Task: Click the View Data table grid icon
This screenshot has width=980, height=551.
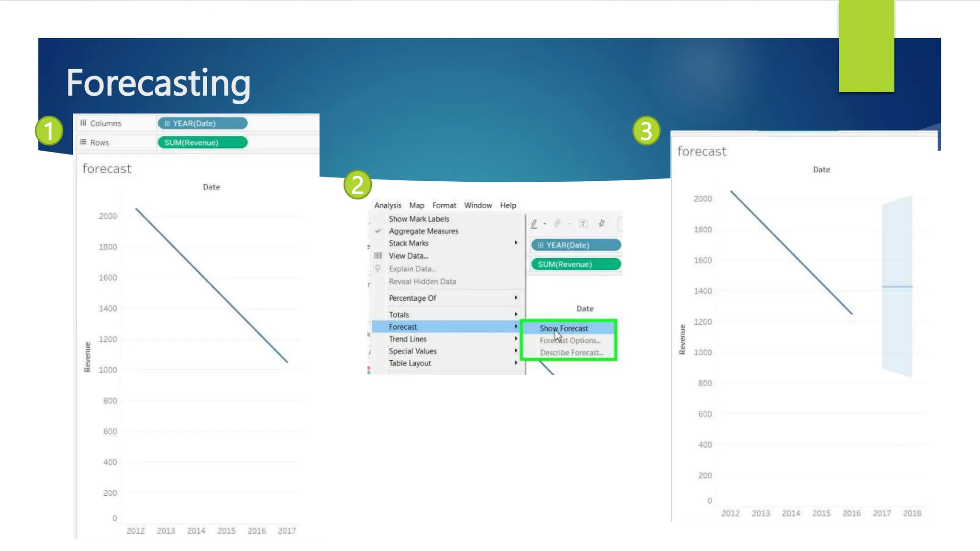Action: pyautogui.click(x=378, y=255)
